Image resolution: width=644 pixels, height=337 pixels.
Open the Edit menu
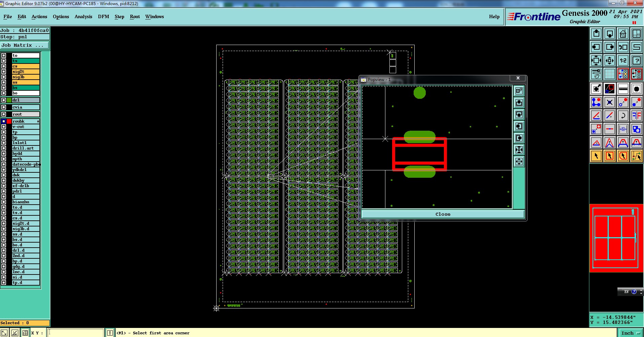22,16
